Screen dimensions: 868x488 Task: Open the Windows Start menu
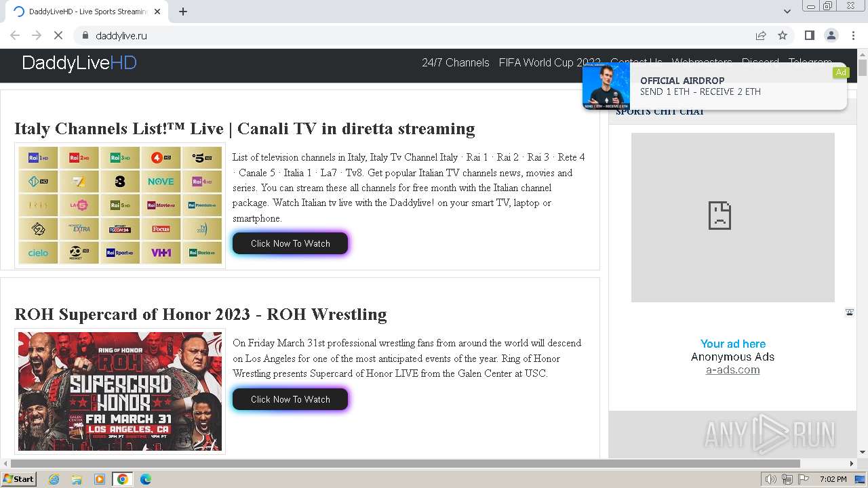[x=19, y=479]
